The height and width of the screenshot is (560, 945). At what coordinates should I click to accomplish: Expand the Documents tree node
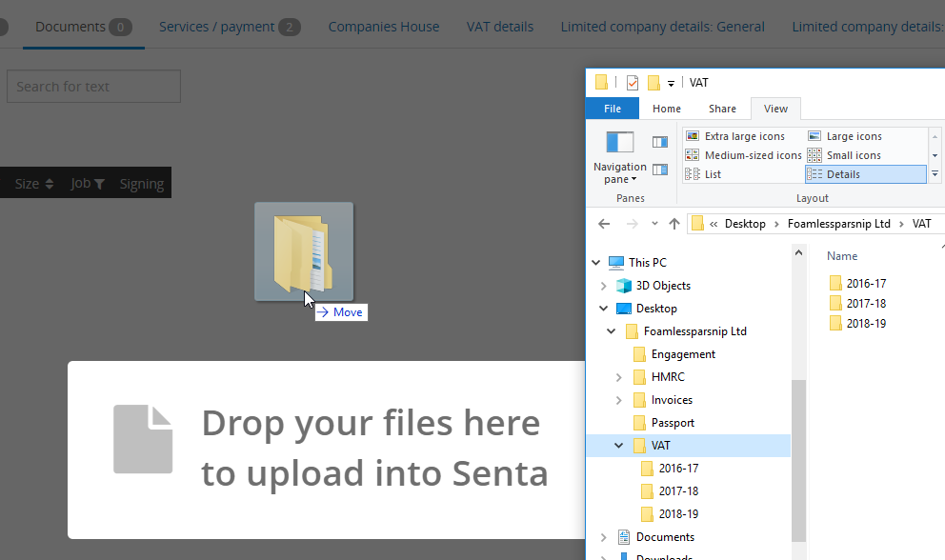603,537
